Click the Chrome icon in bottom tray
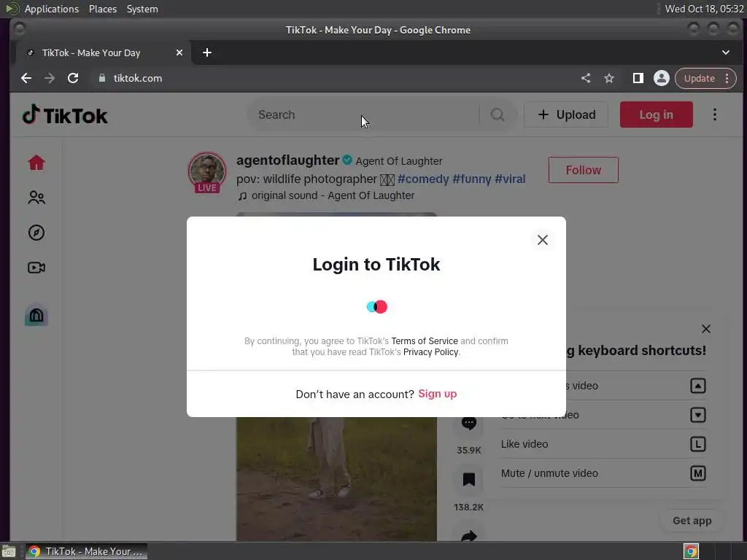The height and width of the screenshot is (560, 747). [691, 552]
